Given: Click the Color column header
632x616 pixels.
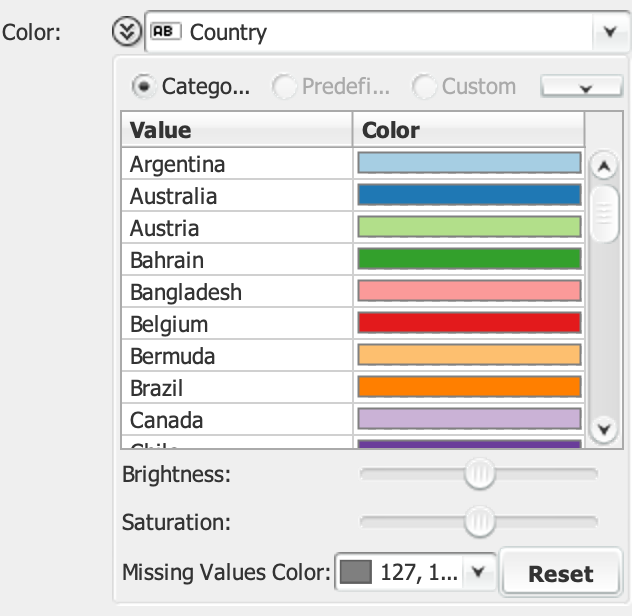Looking at the screenshot, I should point(468,130).
